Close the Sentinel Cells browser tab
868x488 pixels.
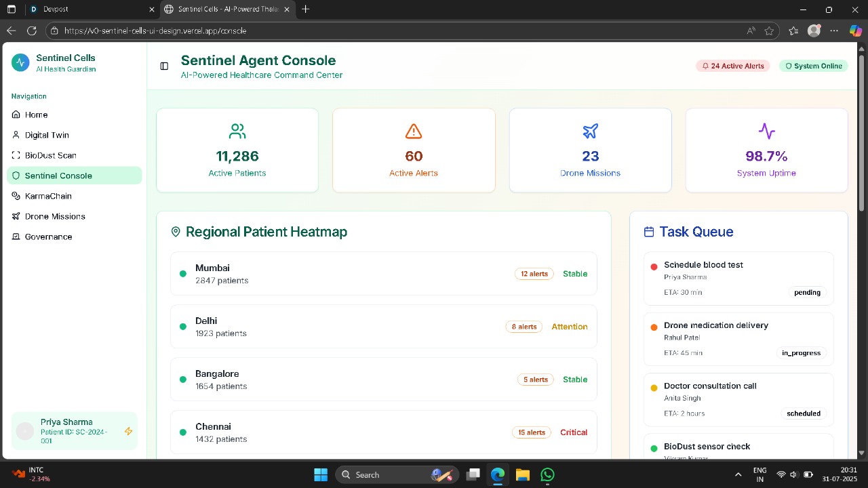click(287, 9)
